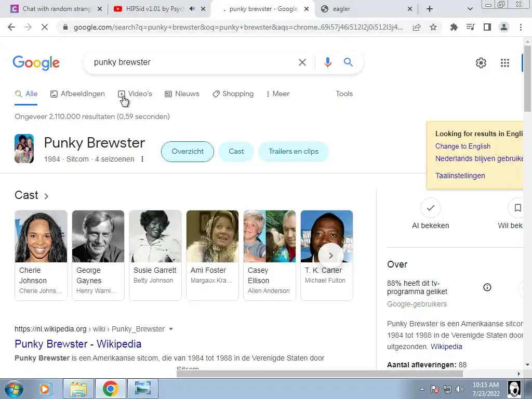The width and height of the screenshot is (532, 399).
Task: Switch to the Nieuws search tab
Action: [182, 94]
